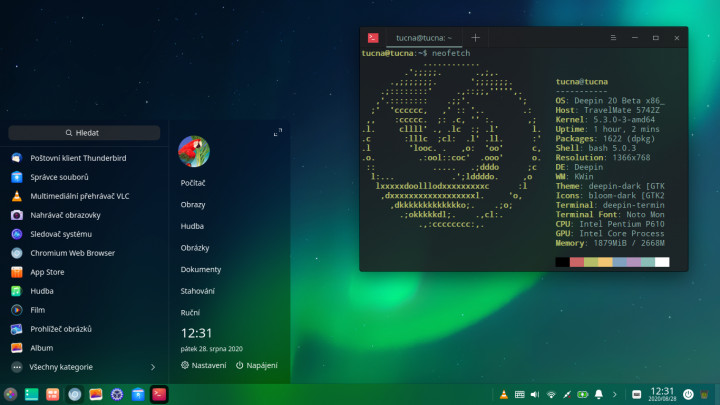Click terminal app icon in titlebar
This screenshot has height=405, width=720.
point(373,38)
